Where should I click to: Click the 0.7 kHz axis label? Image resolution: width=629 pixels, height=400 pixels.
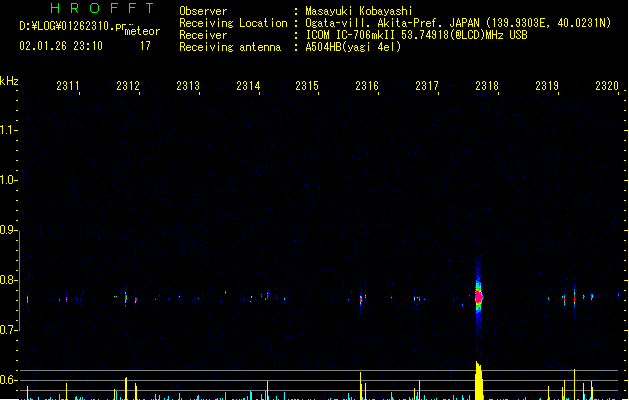[x=7, y=330]
